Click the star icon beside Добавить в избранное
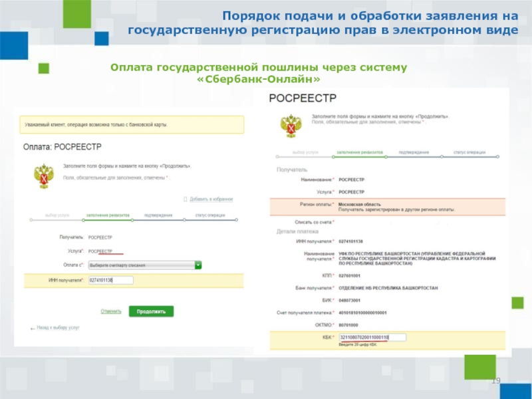Viewport: 532px width, 399px height. (x=186, y=199)
